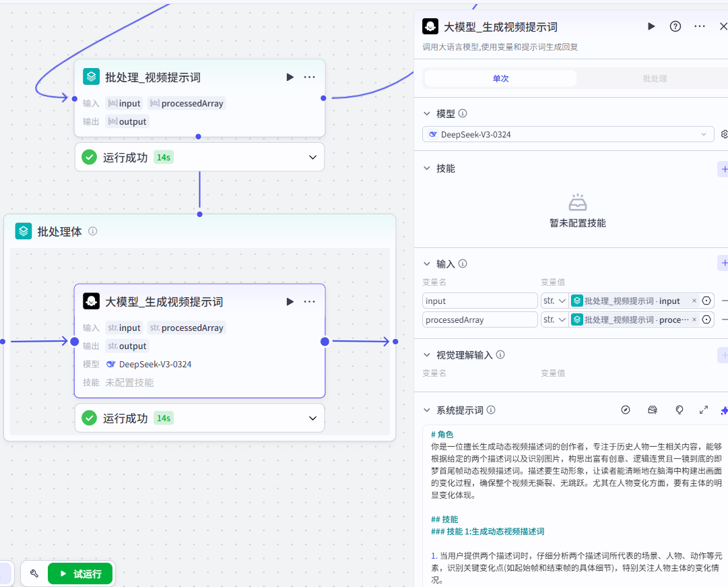The height and width of the screenshot is (587, 728).
Task: Click the lightbulb icon in 系统提示词 toolbar
Action: 680,410
